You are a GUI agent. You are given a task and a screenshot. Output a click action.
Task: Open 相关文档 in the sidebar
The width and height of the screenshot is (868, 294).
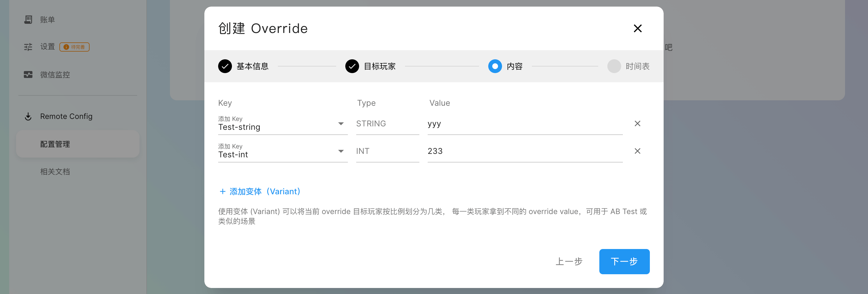(55, 172)
